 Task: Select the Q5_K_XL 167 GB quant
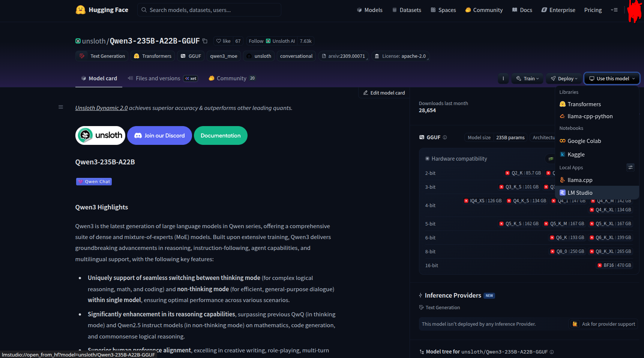[610, 224]
